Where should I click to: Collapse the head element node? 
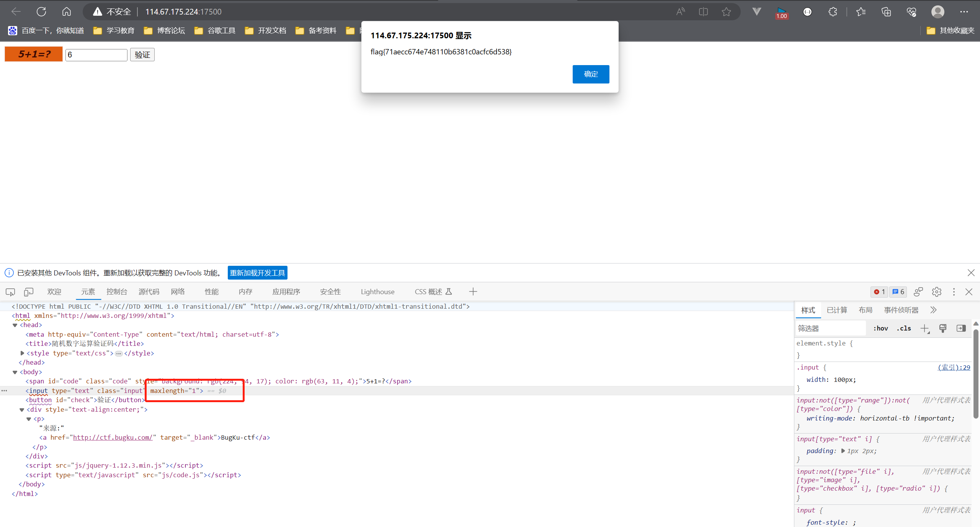point(15,325)
